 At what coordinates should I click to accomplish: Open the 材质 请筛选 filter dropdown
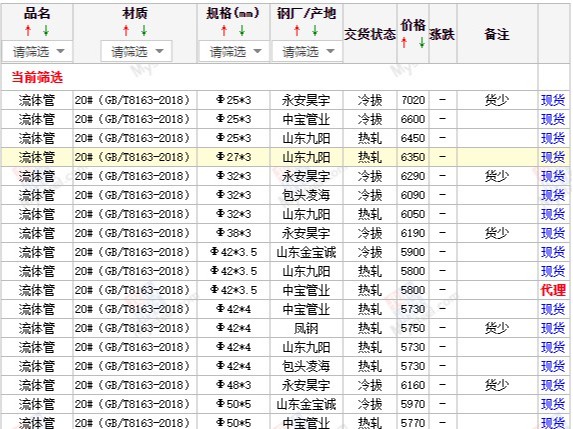click(136, 52)
